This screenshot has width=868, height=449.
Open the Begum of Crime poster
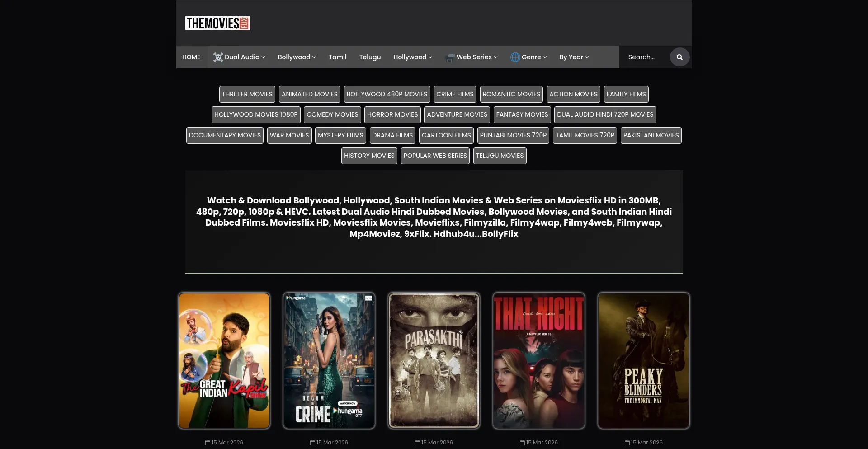(329, 360)
